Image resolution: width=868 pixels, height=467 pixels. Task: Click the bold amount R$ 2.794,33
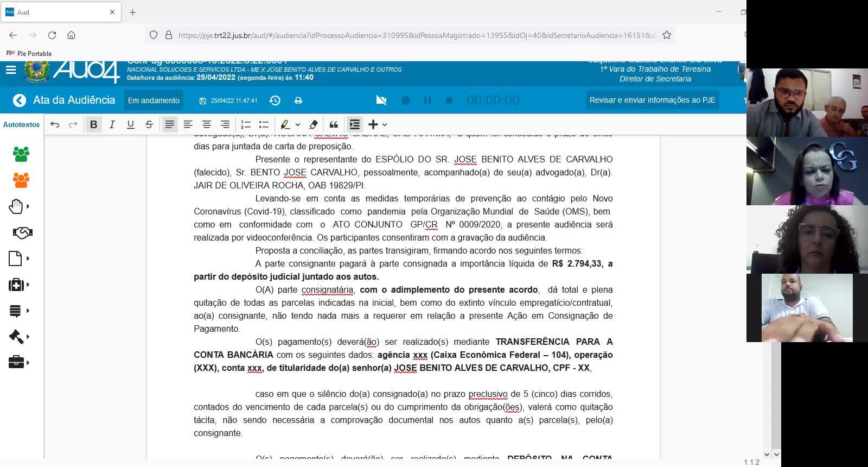coord(577,263)
